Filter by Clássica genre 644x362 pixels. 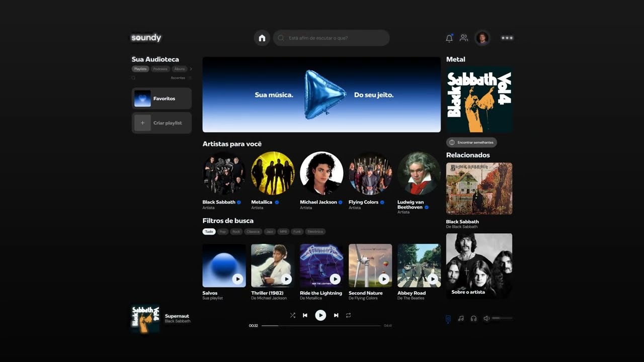click(x=253, y=232)
